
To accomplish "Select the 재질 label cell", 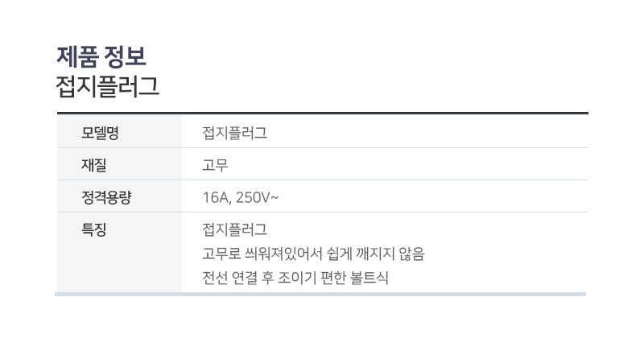I will point(119,163).
